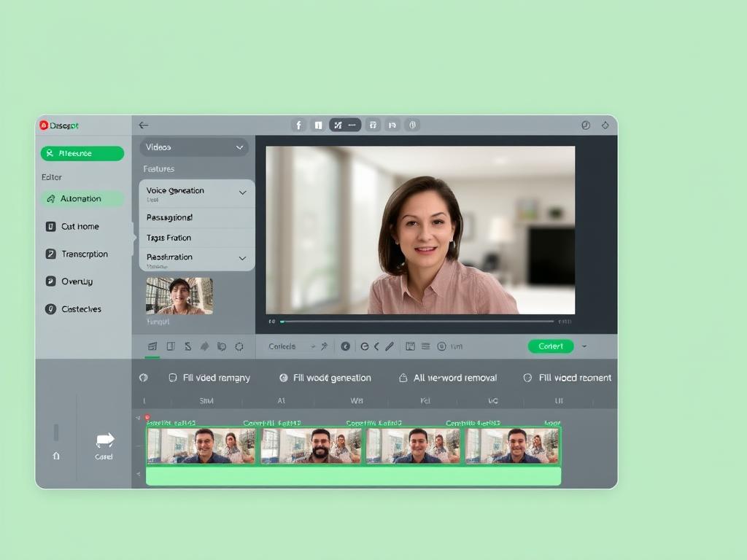Image resolution: width=747 pixels, height=560 pixels.
Task: Expand the 'Reasfurration' feature row chevron
Action: point(242,259)
